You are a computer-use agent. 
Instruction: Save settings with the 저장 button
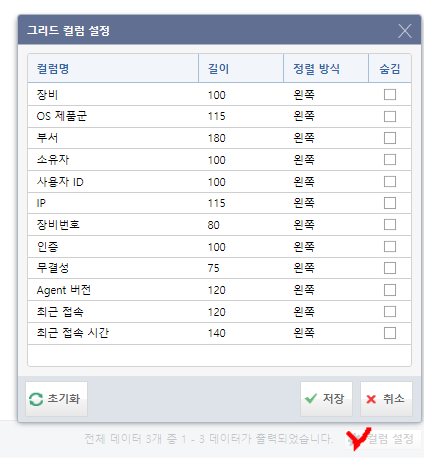click(x=326, y=399)
